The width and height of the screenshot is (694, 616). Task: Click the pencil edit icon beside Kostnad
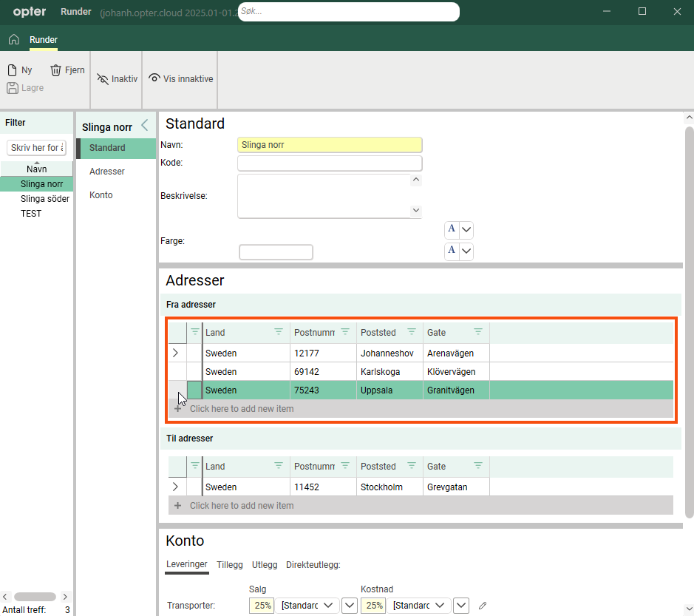click(x=483, y=606)
